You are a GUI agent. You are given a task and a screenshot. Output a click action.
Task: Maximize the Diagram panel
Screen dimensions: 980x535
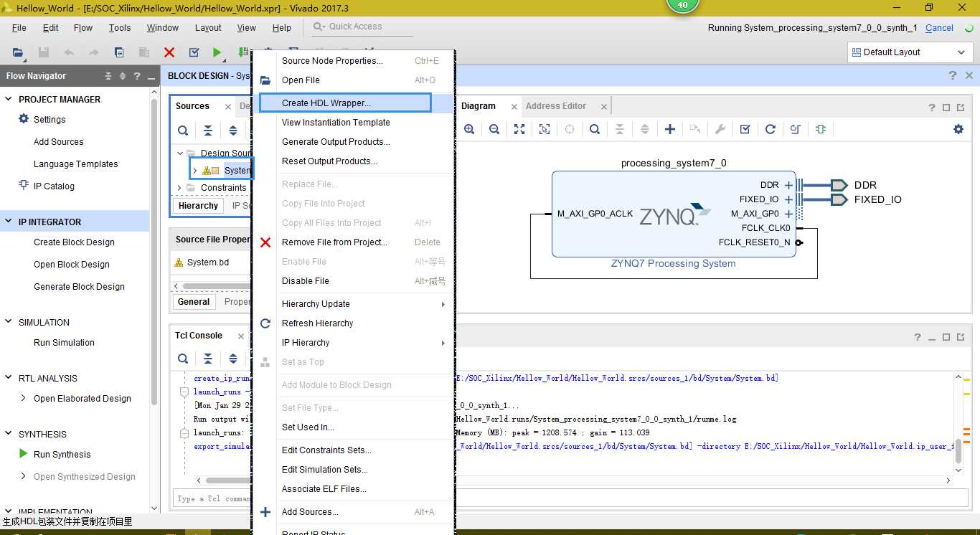coord(946,107)
